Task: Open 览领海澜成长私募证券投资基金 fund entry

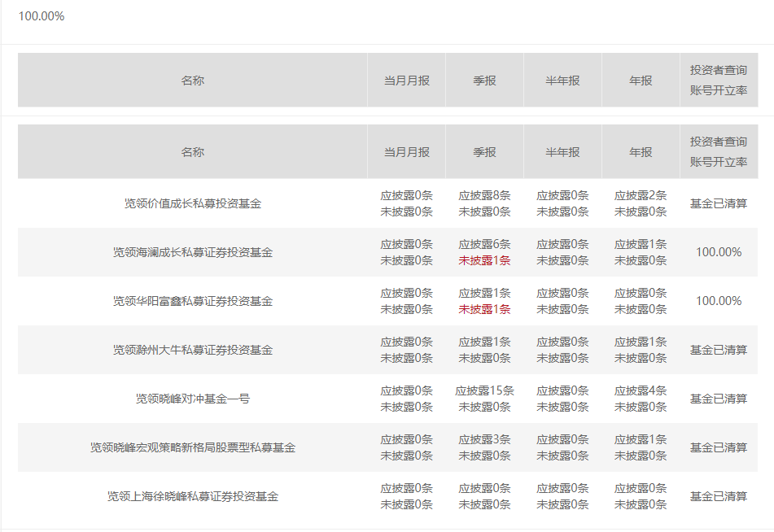Action: point(193,252)
